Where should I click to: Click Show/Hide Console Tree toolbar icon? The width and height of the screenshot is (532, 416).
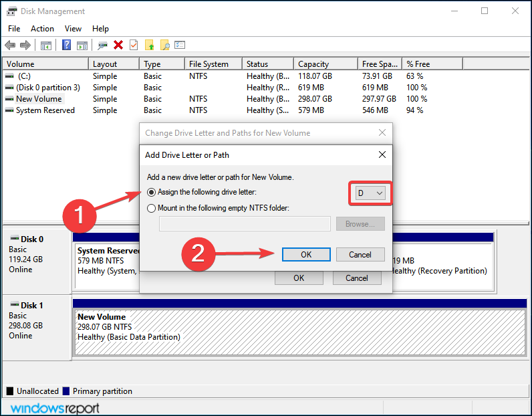pyautogui.click(x=46, y=45)
